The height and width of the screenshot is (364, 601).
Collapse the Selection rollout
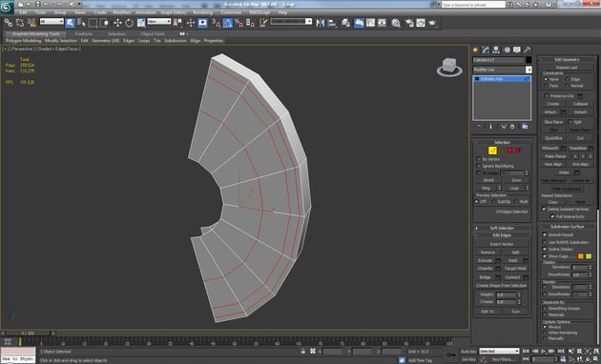pos(502,142)
